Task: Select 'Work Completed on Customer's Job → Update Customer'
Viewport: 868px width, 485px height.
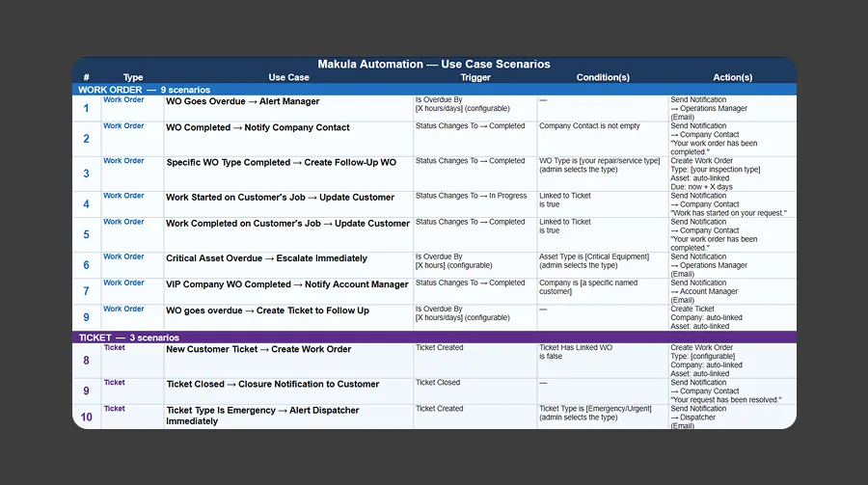Action: tap(287, 223)
